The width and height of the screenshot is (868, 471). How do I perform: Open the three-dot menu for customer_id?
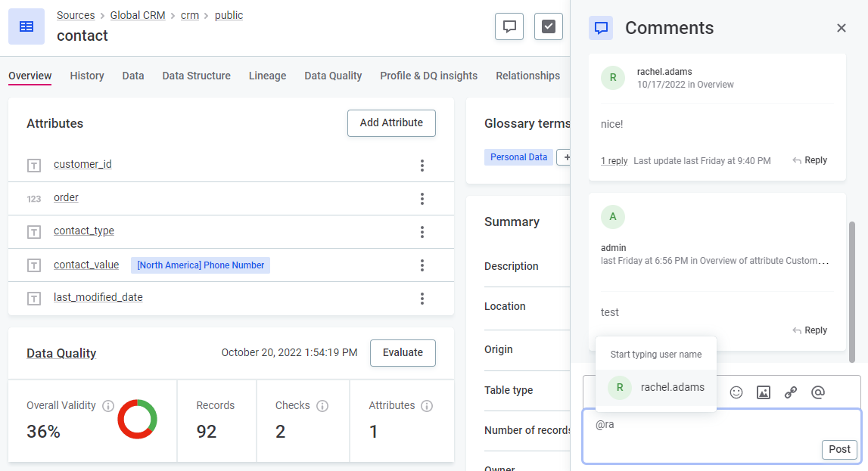point(422,166)
